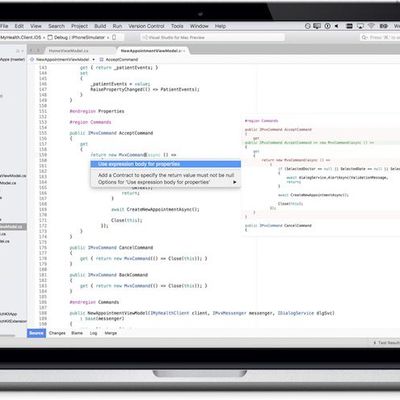This screenshot has width=400, height=400.
Task: Click the '#endregion Properties' line in the editor
Action: (x=97, y=111)
